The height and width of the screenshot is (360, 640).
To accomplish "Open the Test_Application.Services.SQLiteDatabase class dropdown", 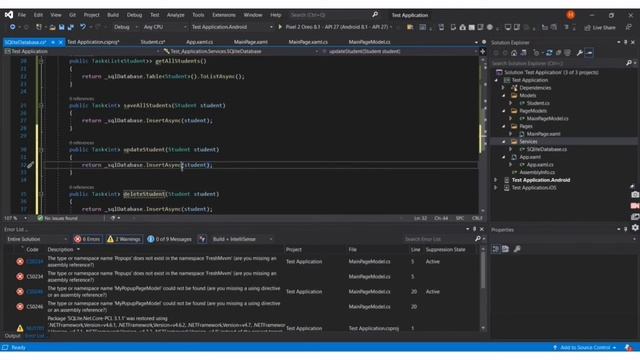I will click(x=240, y=51).
